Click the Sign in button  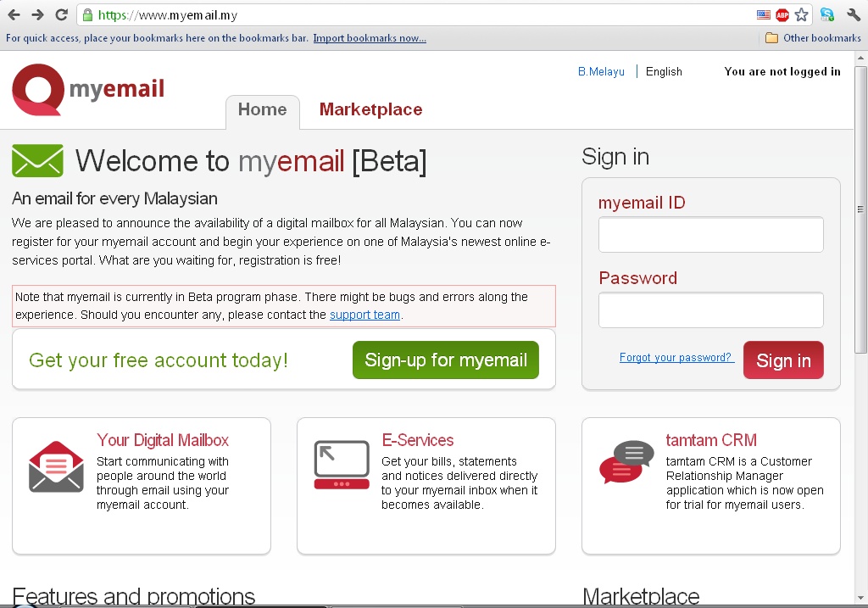pos(782,360)
